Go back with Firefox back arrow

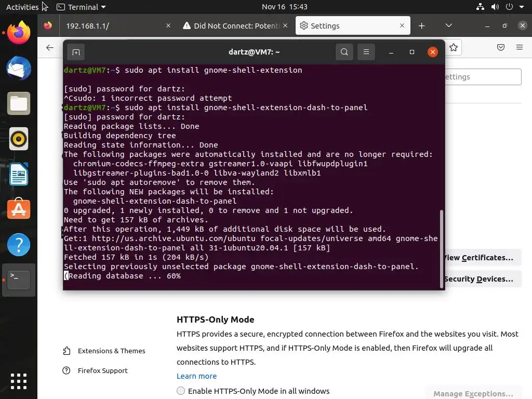[x=50, y=47]
